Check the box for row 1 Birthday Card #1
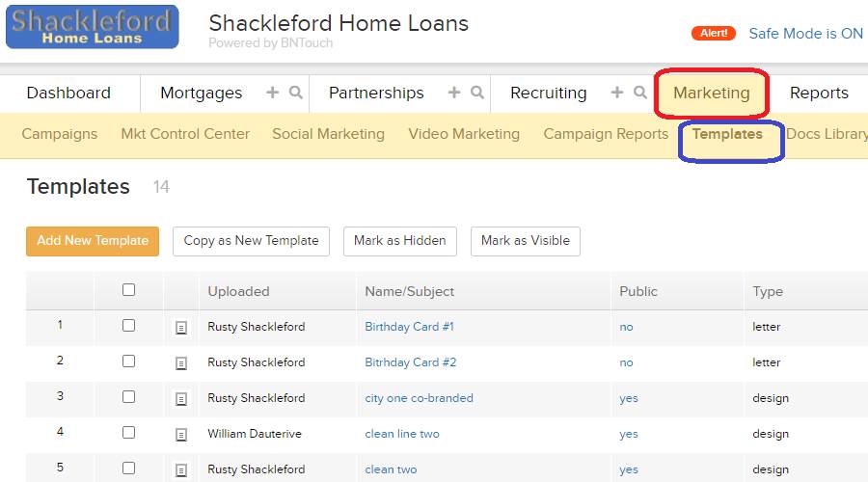The width and height of the screenshot is (868, 482). pos(128,326)
